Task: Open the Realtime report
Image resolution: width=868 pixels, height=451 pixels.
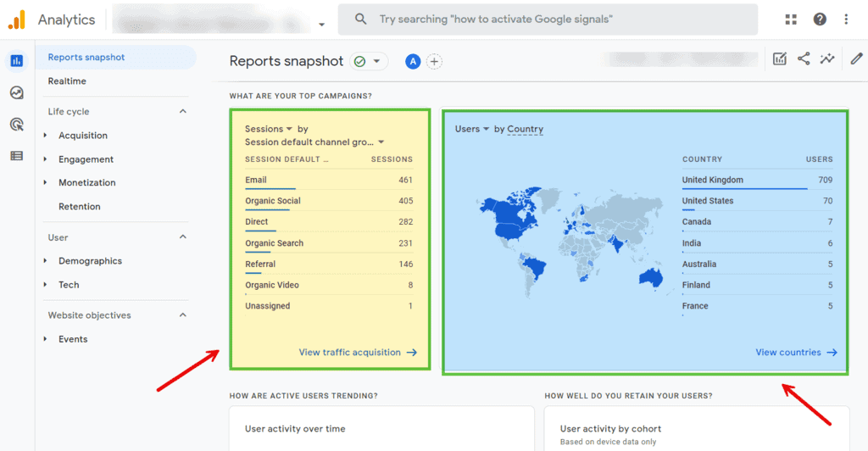Action: 67,81
